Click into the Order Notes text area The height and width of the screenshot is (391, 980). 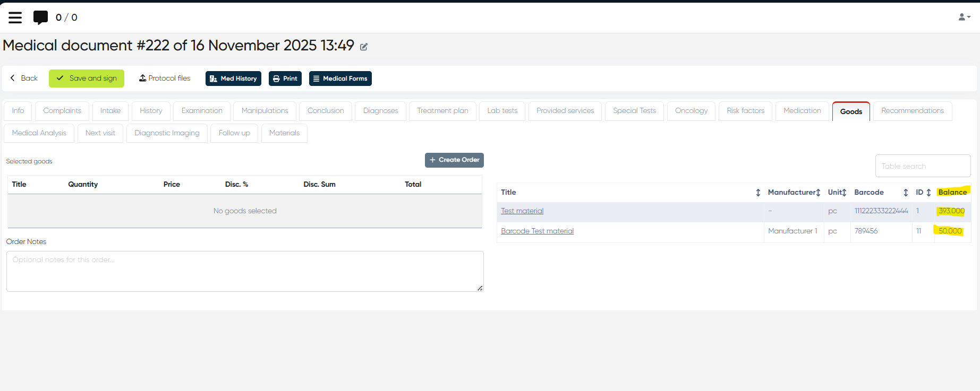coord(245,271)
